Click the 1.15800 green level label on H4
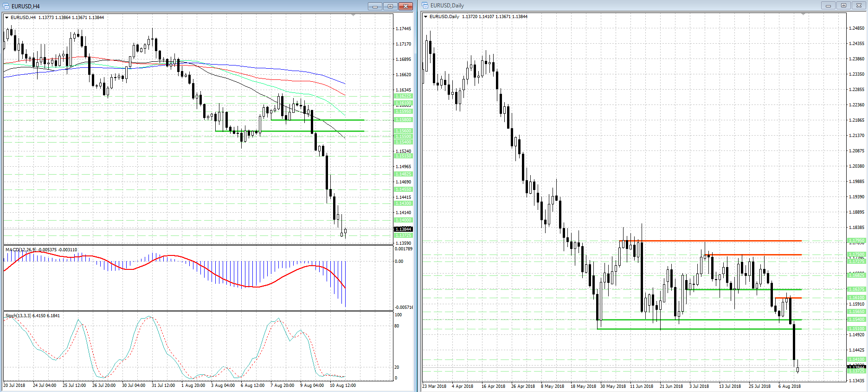Image resolution: width=868 pixels, height=392 pixels. pyautogui.click(x=403, y=120)
